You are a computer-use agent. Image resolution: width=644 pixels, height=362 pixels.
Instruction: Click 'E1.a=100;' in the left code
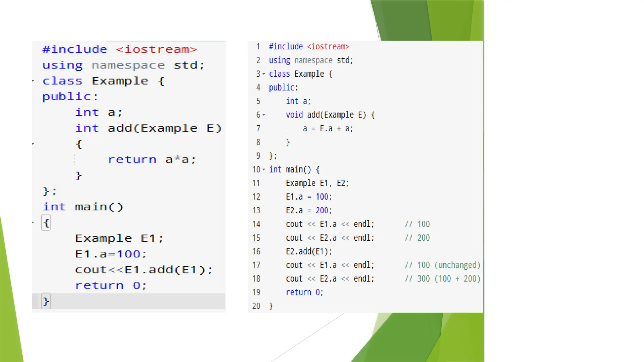111,254
